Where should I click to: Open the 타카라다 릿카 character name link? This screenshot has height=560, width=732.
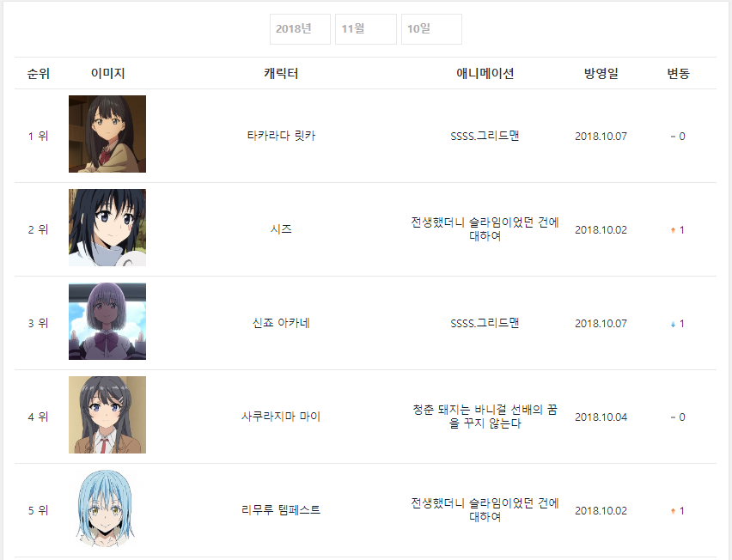[x=281, y=136]
